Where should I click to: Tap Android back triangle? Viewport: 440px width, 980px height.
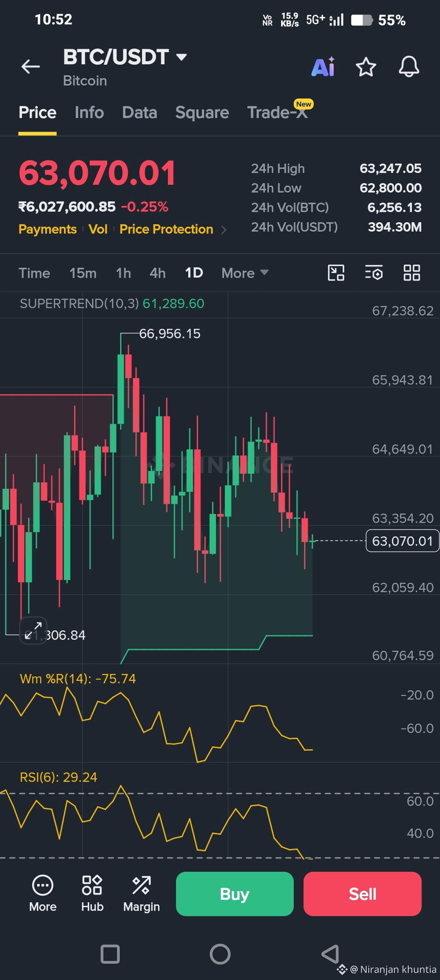(x=330, y=954)
